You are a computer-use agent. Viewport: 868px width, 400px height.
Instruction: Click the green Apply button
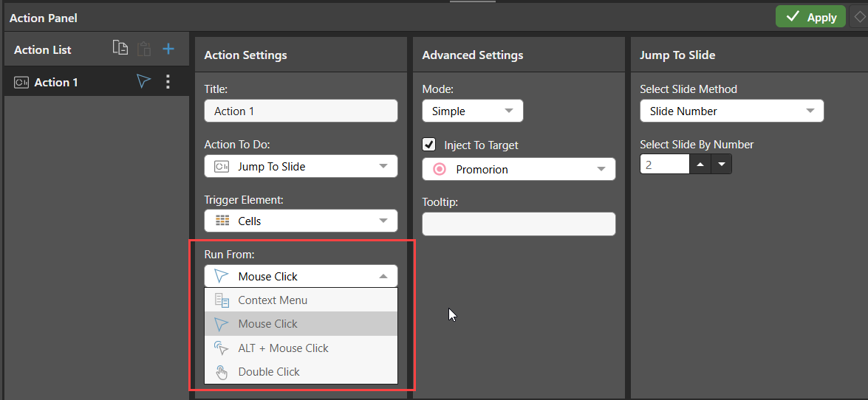point(810,16)
